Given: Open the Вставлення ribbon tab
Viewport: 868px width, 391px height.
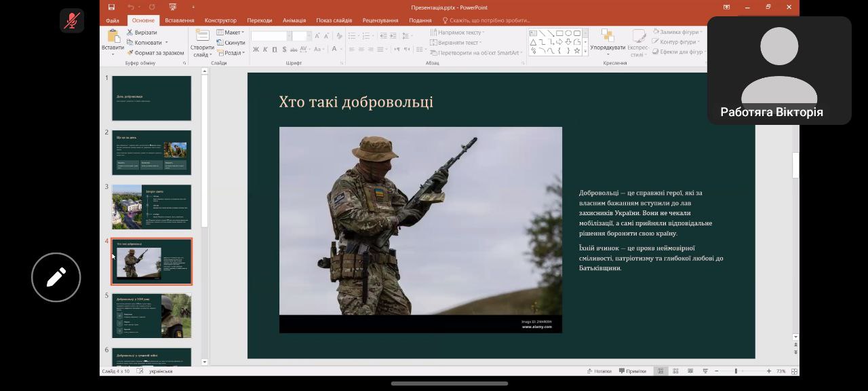Looking at the screenshot, I should (179, 20).
